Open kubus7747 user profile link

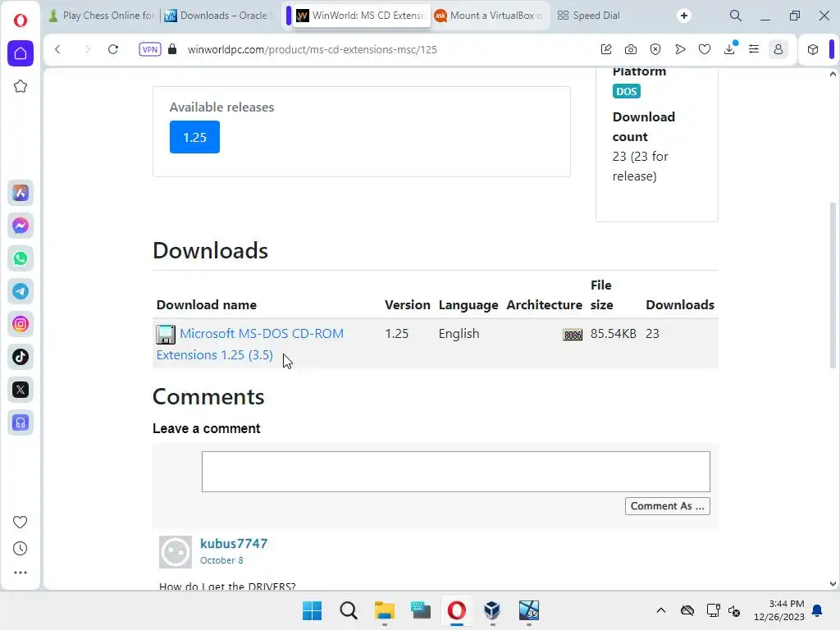point(234,543)
